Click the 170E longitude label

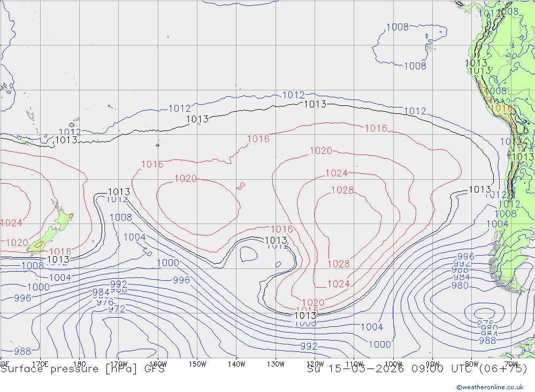point(40,364)
